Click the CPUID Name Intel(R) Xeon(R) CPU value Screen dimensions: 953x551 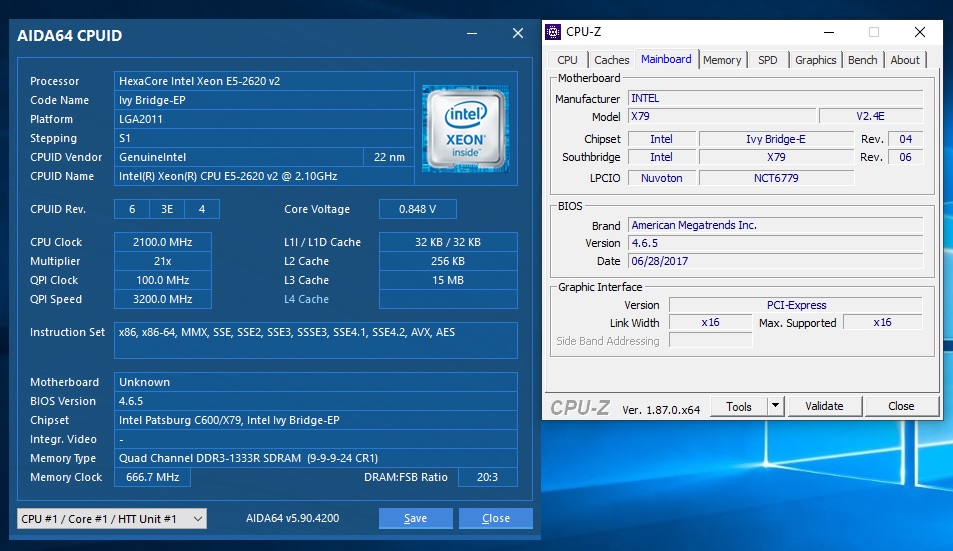point(264,176)
